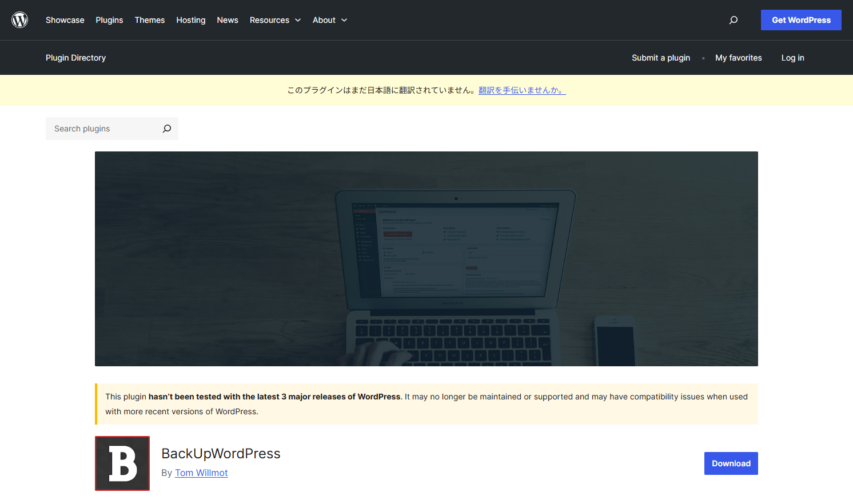The image size is (853, 504).
Task: Click the search plugins magnifier icon
Action: coord(167,129)
